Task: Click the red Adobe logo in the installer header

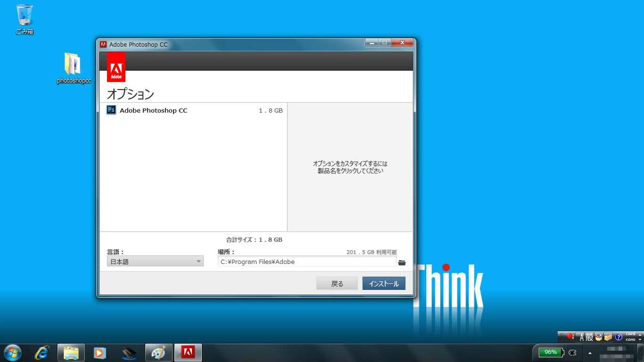Action: tap(116, 67)
